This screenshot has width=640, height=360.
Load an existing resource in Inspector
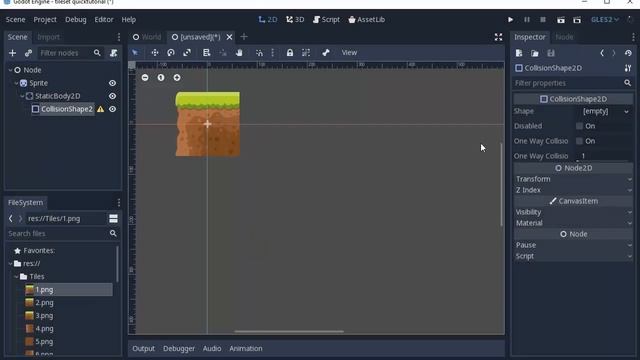pyautogui.click(x=535, y=53)
